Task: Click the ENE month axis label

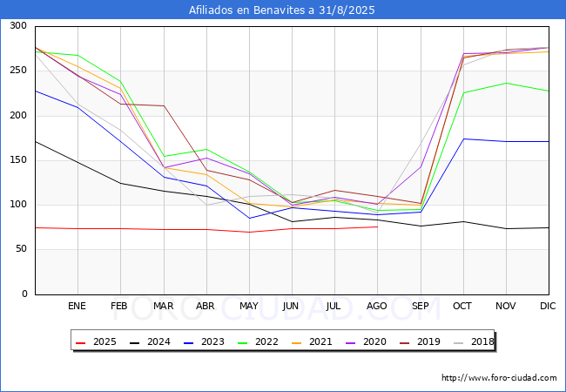Action: point(77,306)
